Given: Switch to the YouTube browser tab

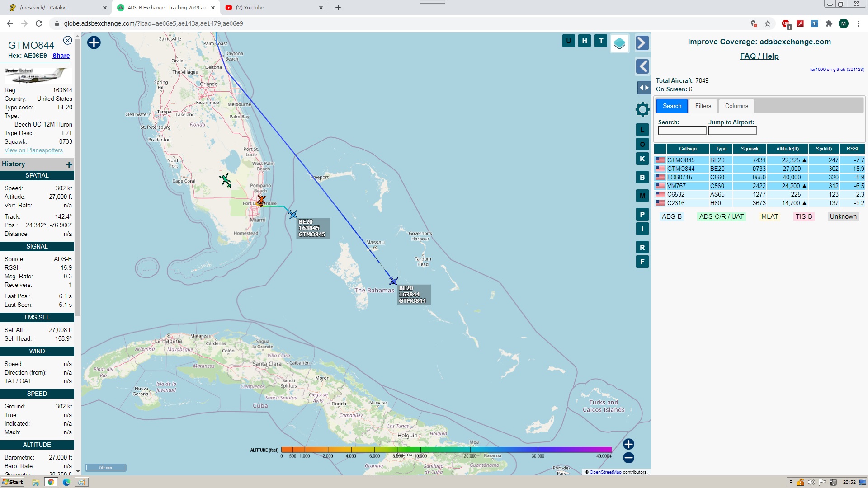Looking at the screenshot, I should tap(274, 8).
